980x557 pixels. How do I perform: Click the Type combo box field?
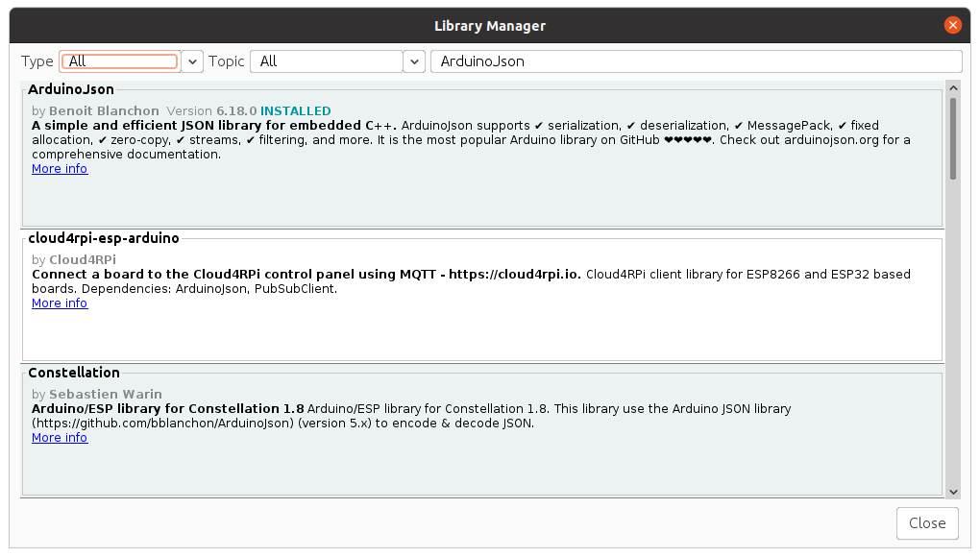pyautogui.click(x=120, y=61)
